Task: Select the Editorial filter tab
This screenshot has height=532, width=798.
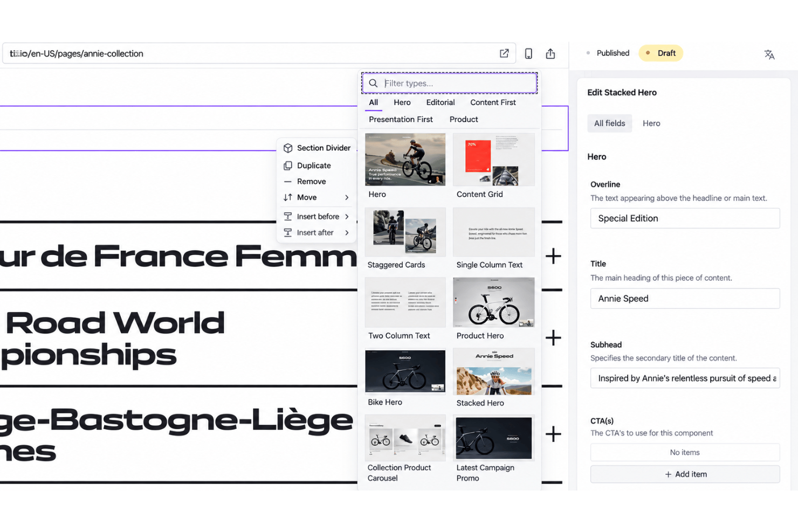Action: point(441,102)
